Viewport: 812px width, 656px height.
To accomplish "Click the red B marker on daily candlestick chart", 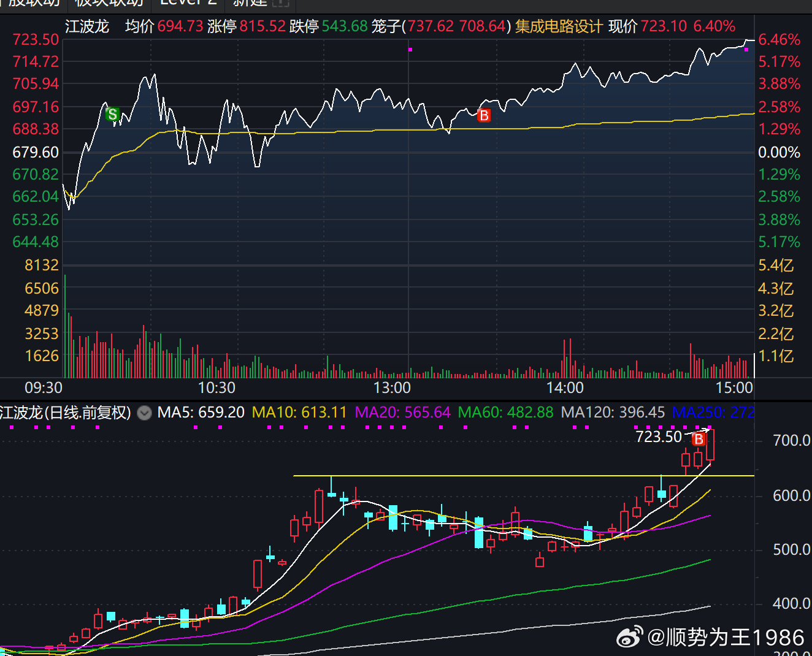I will click(699, 439).
